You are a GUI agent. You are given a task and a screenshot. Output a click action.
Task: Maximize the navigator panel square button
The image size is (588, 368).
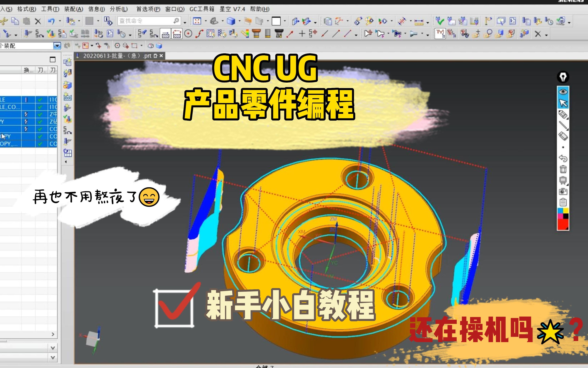(x=52, y=59)
